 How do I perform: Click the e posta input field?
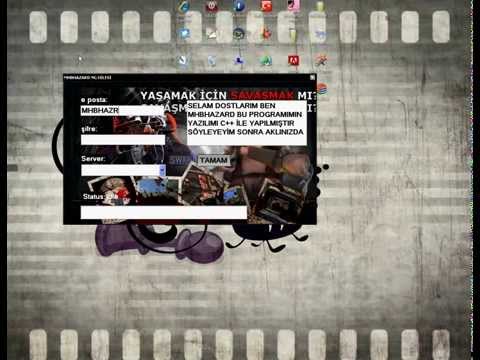[123, 110]
